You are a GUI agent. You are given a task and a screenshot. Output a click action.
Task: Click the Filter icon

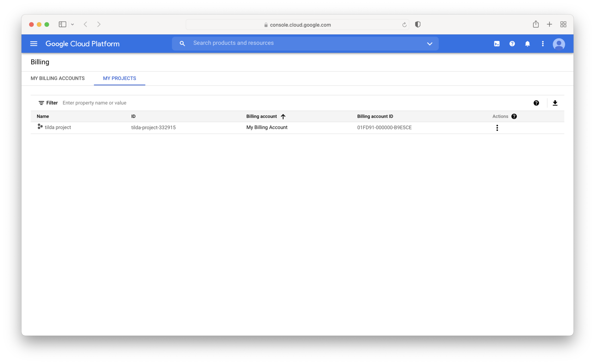point(41,103)
